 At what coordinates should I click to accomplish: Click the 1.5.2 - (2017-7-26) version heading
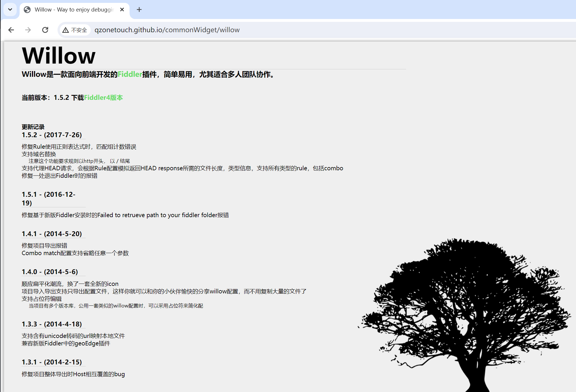point(52,135)
